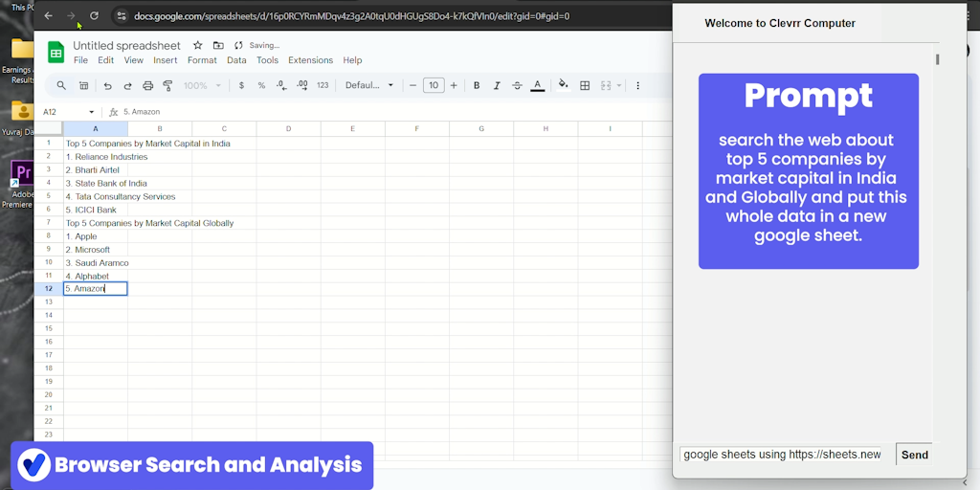Viewport: 980px width, 490px height.
Task: Open the Insert menu
Action: point(166,60)
